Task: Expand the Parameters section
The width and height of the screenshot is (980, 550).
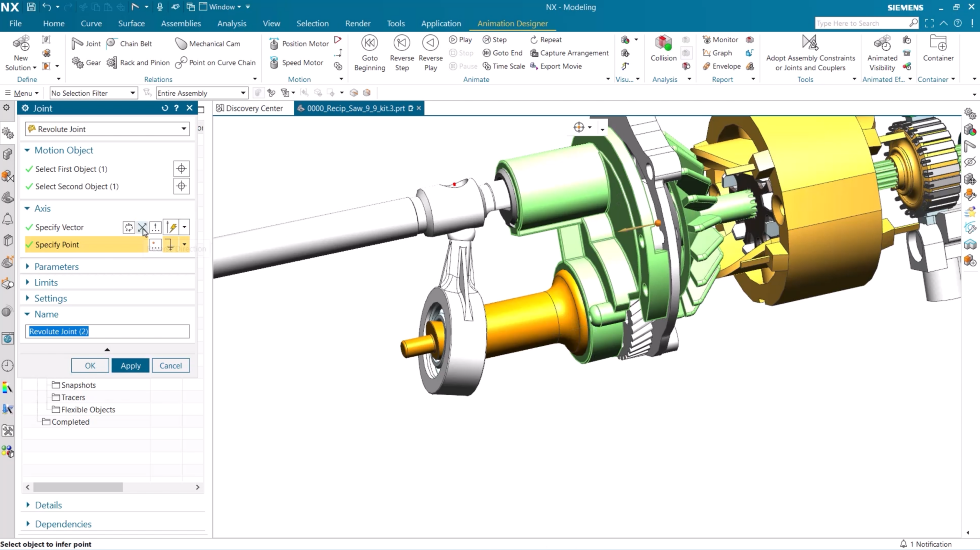Action: [56, 266]
